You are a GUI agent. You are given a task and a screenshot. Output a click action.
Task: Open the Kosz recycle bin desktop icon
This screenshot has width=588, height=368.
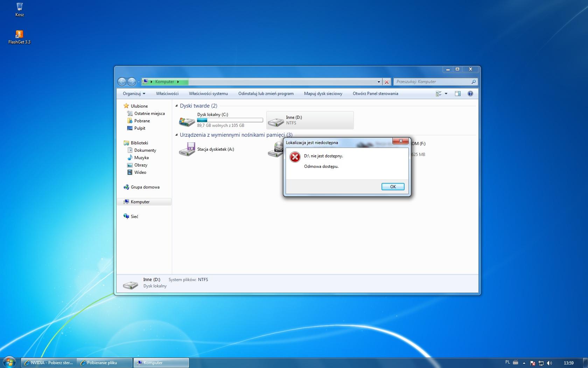point(20,10)
